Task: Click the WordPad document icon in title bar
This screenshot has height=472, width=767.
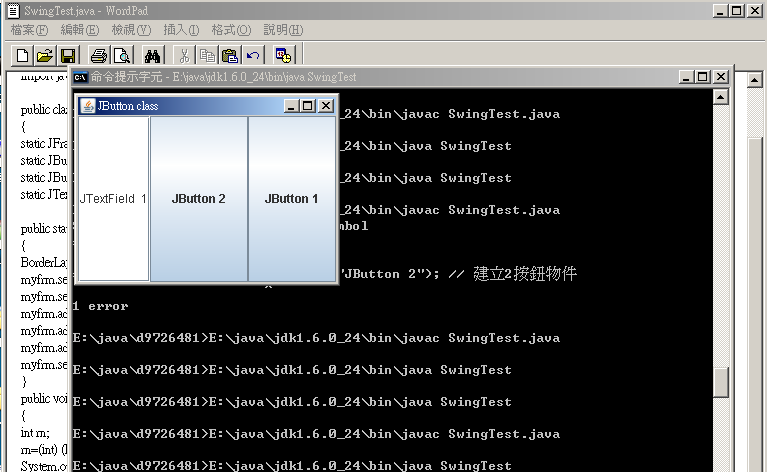Action: (13, 10)
